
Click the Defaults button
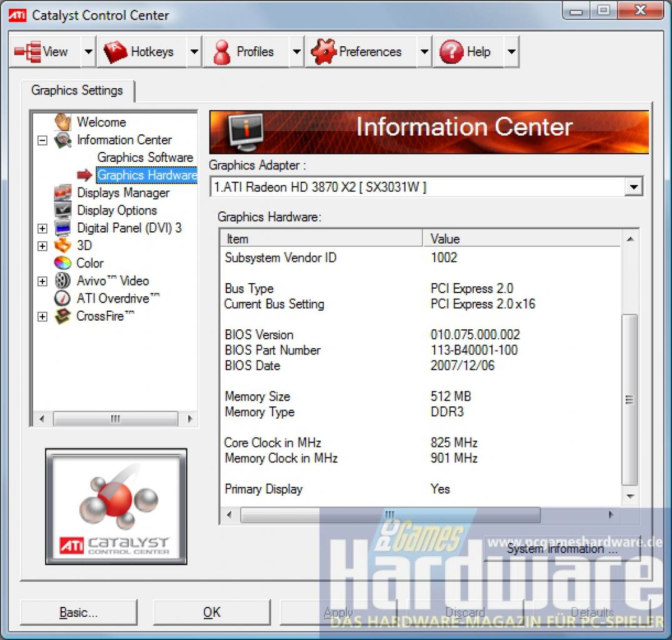[592, 612]
